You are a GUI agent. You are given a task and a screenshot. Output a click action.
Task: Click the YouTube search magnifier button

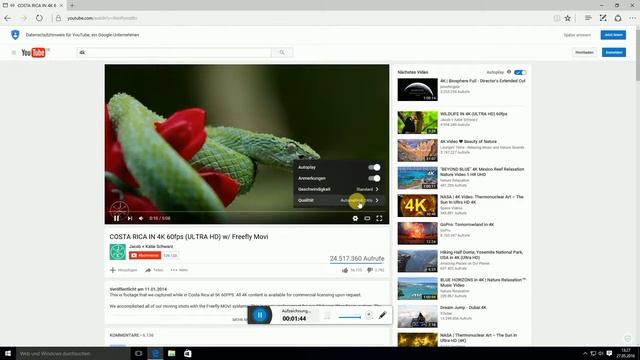[282, 52]
